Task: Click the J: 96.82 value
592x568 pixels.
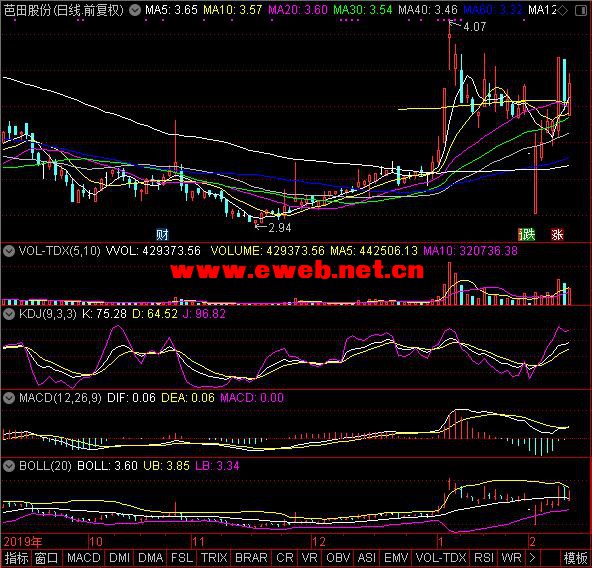Action: [x=204, y=314]
